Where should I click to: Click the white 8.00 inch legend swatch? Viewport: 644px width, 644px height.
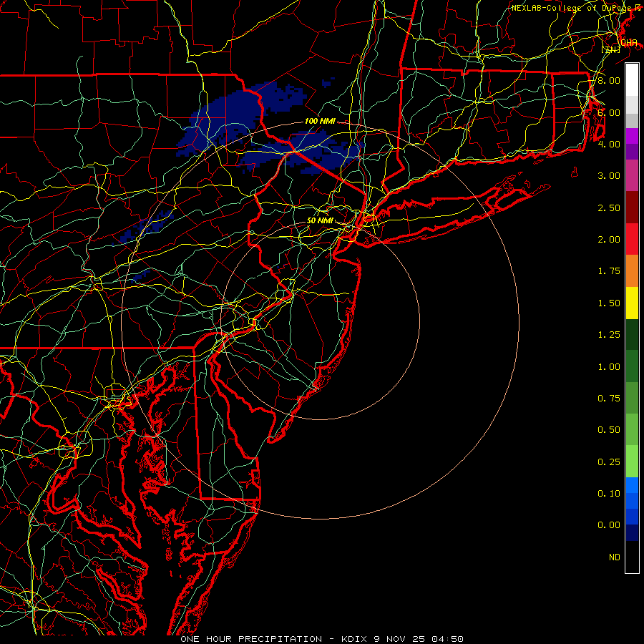[632, 80]
